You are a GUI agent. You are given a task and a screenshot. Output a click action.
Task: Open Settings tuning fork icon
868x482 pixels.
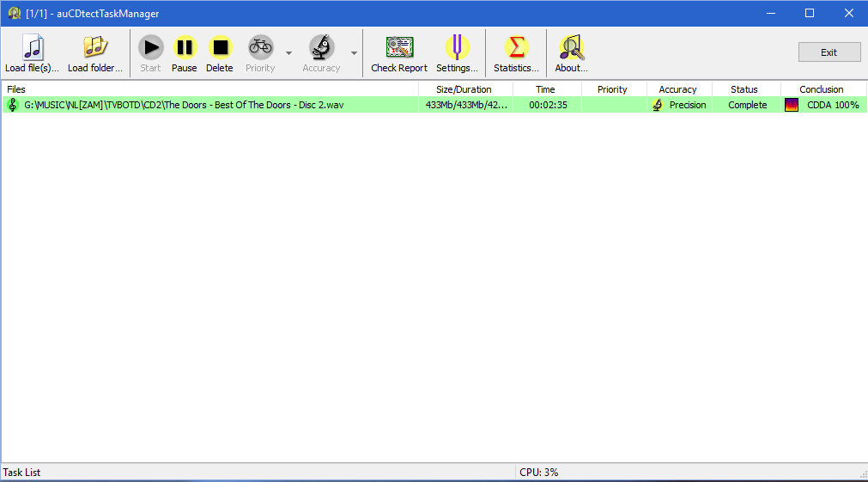point(457,47)
